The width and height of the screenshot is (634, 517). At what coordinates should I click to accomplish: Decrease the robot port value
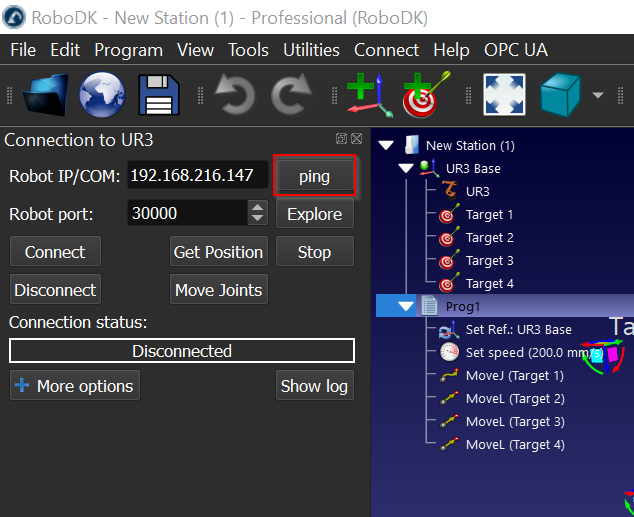coord(258,219)
